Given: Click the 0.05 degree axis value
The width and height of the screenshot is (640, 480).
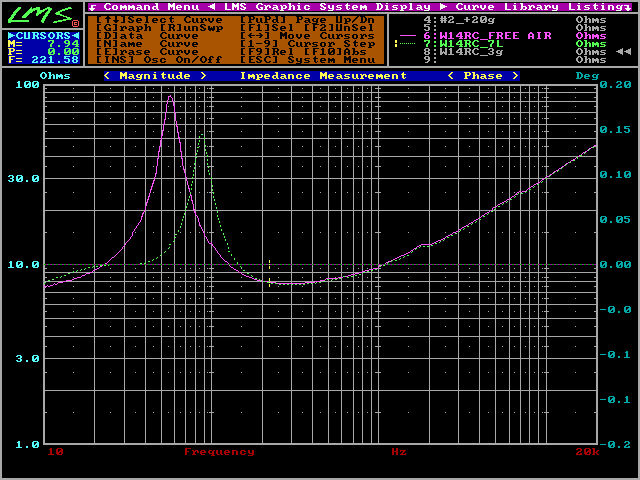Looking at the screenshot, I should [616, 220].
